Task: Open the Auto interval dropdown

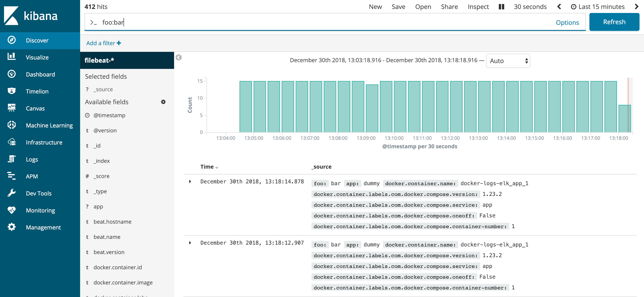Action: [x=508, y=61]
